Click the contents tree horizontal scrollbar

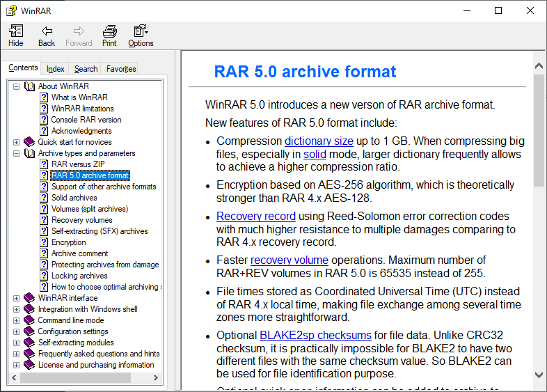pos(77,377)
